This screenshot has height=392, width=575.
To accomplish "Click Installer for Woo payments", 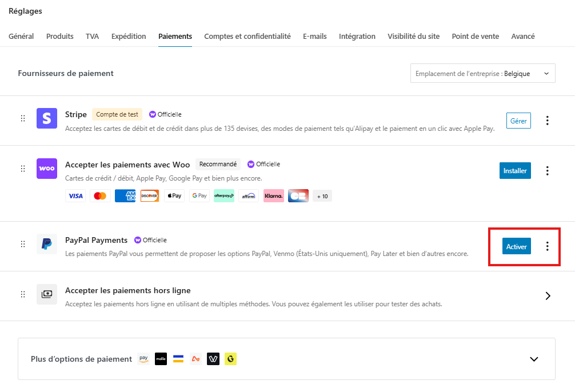I will 515,170.
